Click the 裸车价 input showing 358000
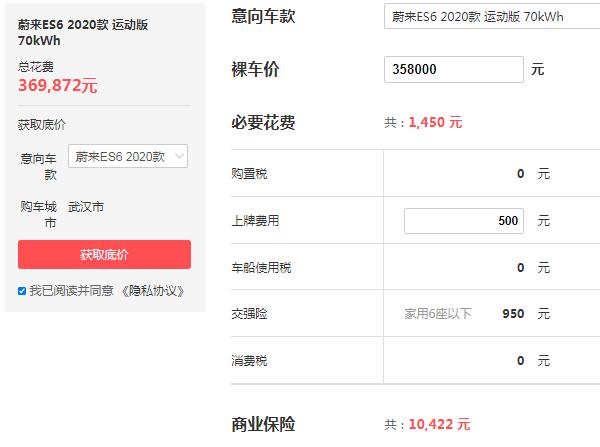 point(453,70)
